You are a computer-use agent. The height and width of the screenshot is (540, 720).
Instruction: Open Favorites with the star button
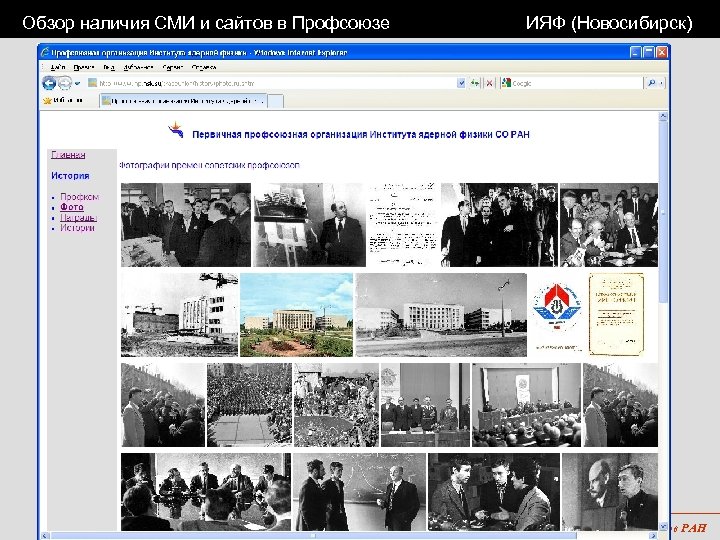(x=63, y=101)
